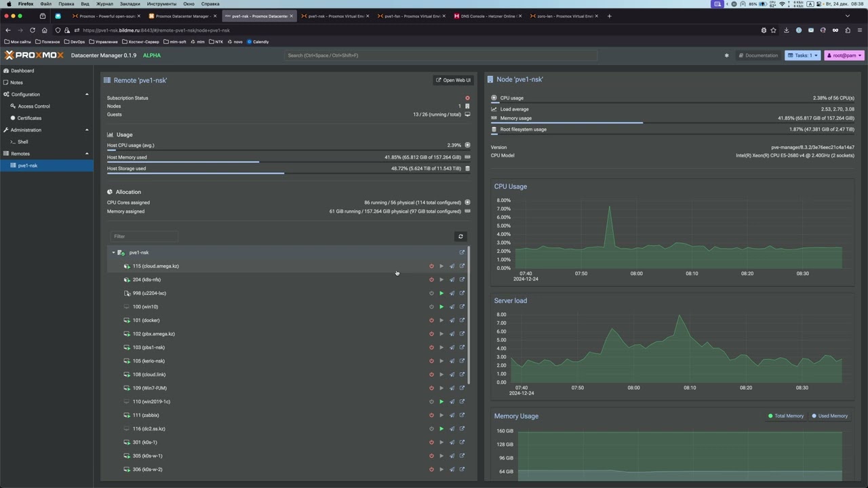Open the Tasks: 1 dropdown
This screenshot has width=868, height=488.
[x=803, y=56]
